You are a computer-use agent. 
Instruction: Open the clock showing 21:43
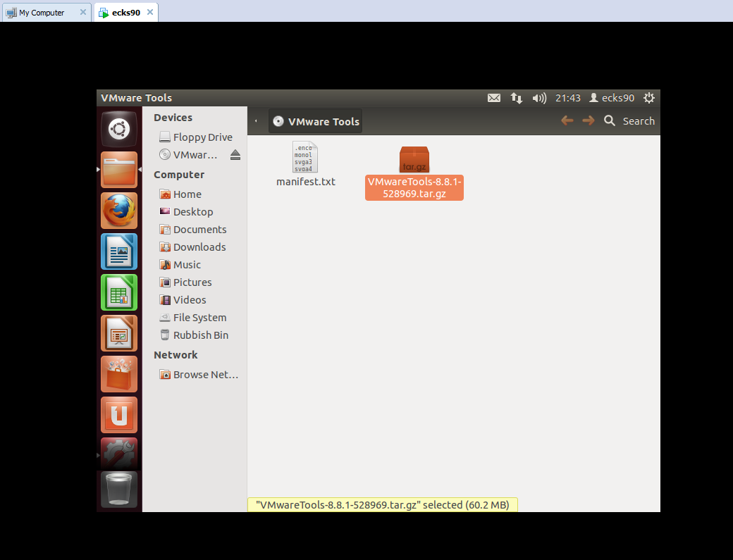pos(568,98)
